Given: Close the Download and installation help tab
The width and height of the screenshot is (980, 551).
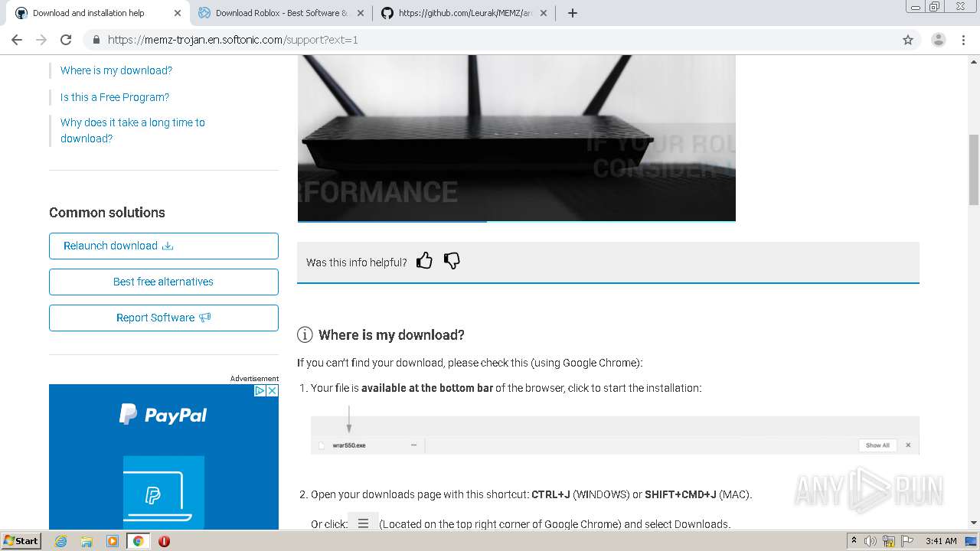Looking at the screenshot, I should [x=178, y=13].
